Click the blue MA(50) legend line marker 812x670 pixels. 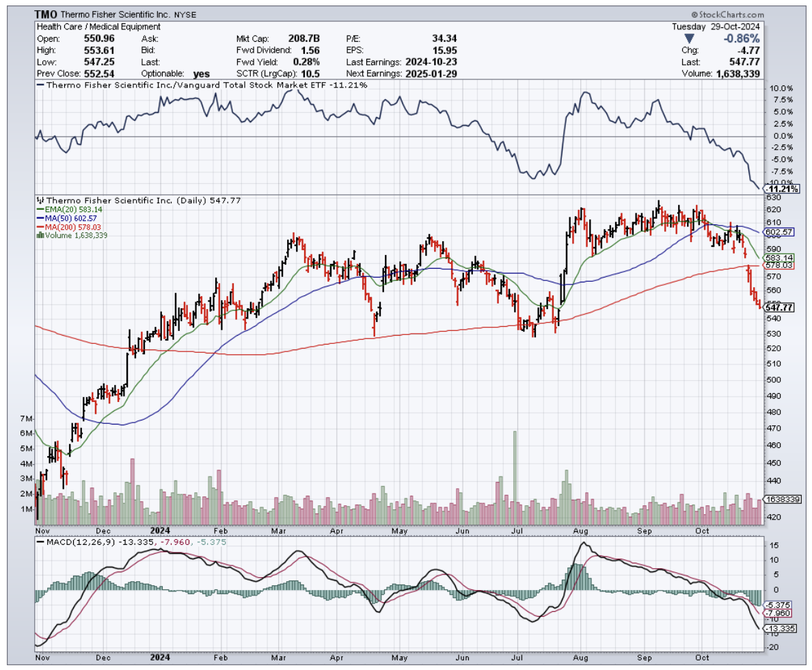[39, 219]
